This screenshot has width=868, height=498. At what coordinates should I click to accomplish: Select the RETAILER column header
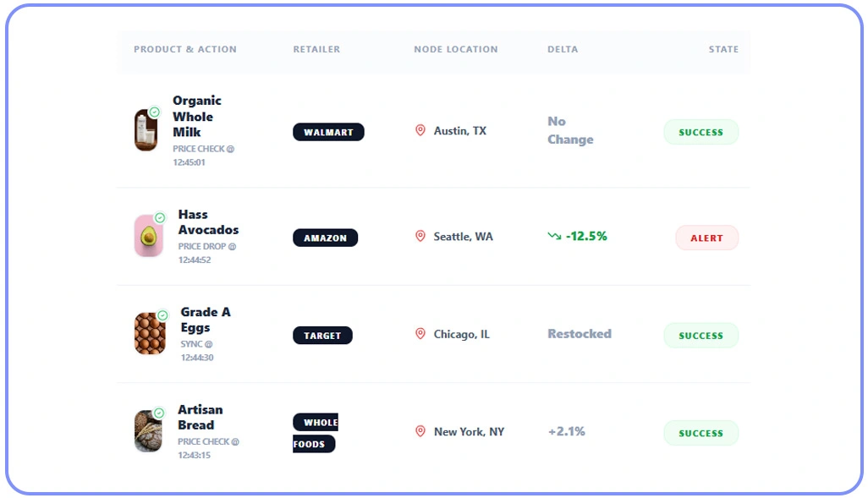coord(316,49)
